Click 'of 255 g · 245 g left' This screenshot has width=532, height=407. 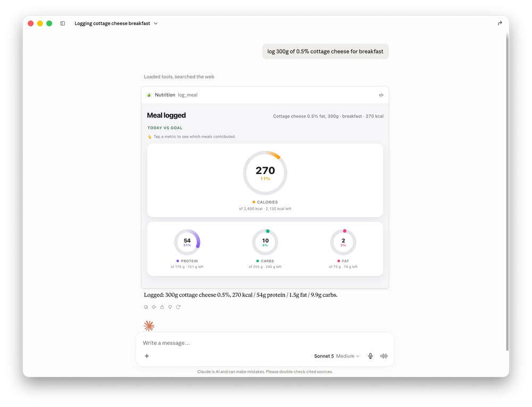(x=265, y=267)
